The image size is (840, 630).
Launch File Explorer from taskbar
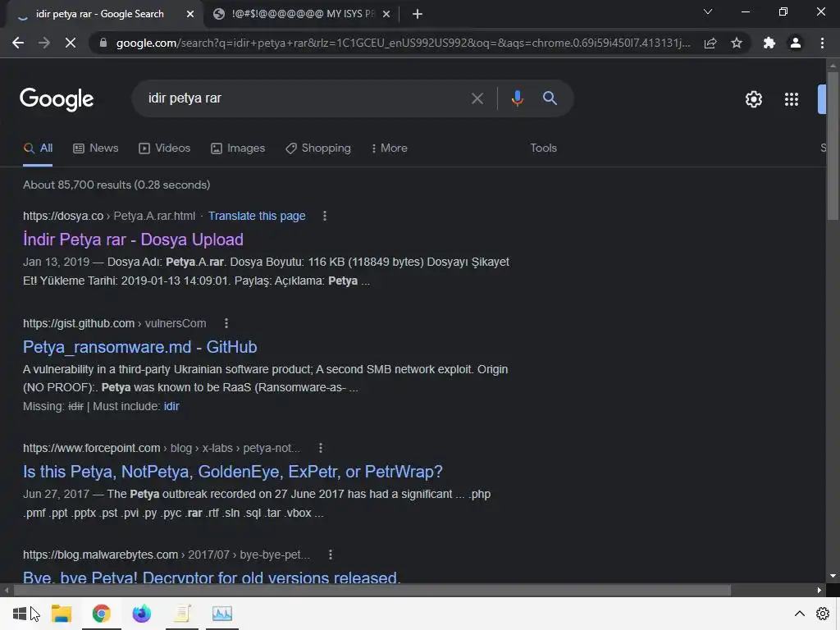(x=61, y=614)
